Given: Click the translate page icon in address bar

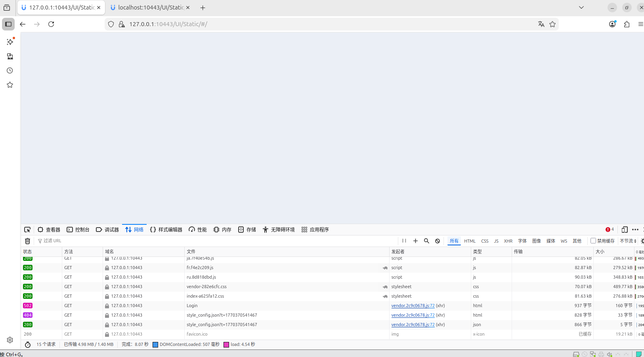Looking at the screenshot, I should [541, 24].
